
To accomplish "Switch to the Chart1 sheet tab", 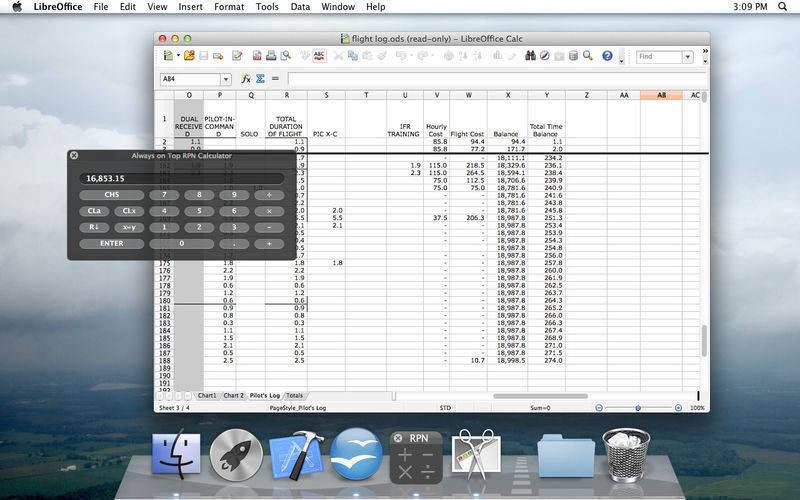I will (207, 395).
